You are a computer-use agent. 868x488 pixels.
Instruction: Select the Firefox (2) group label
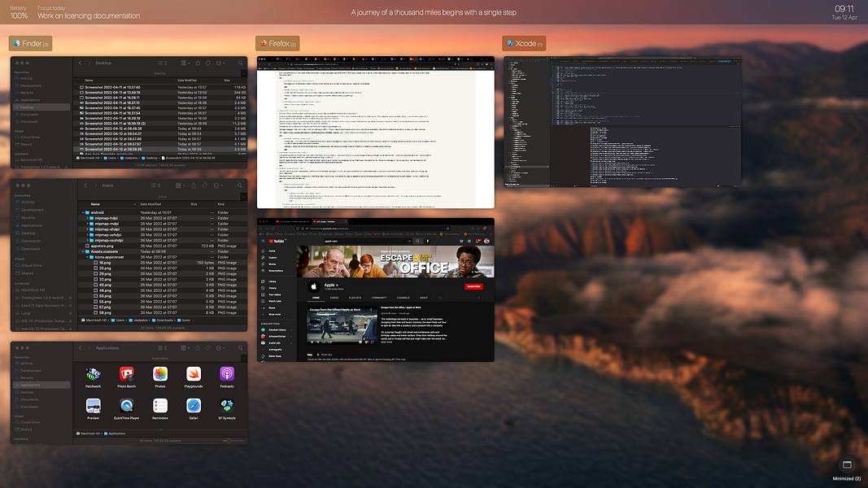pyautogui.click(x=277, y=44)
